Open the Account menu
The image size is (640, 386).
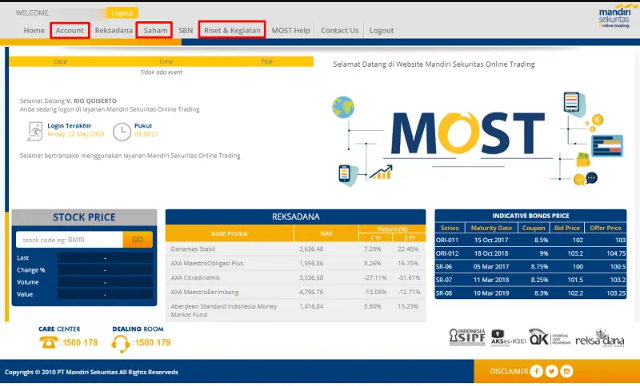[x=70, y=30]
